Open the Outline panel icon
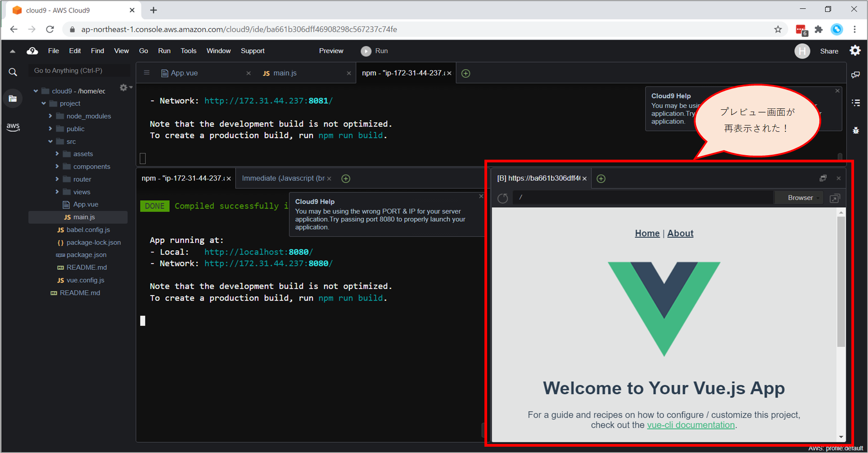Viewport: 868px width, 453px height. point(856,103)
